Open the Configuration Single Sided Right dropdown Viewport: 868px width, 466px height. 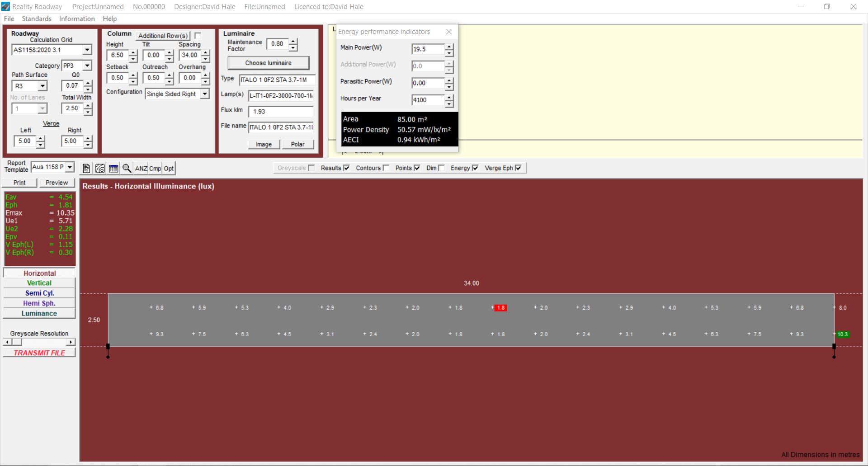coord(205,94)
